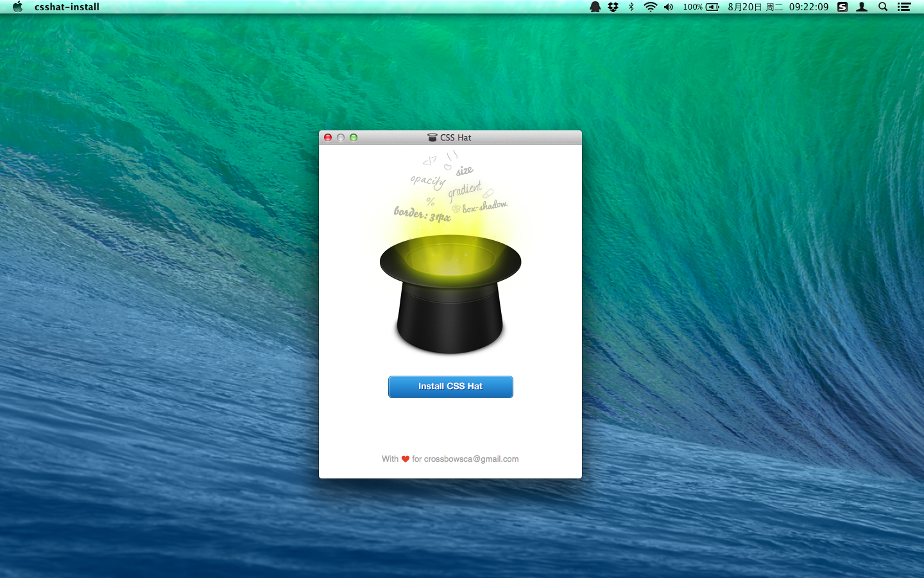Click the Install CSS Hat button
This screenshot has width=924, height=578.
(x=450, y=387)
